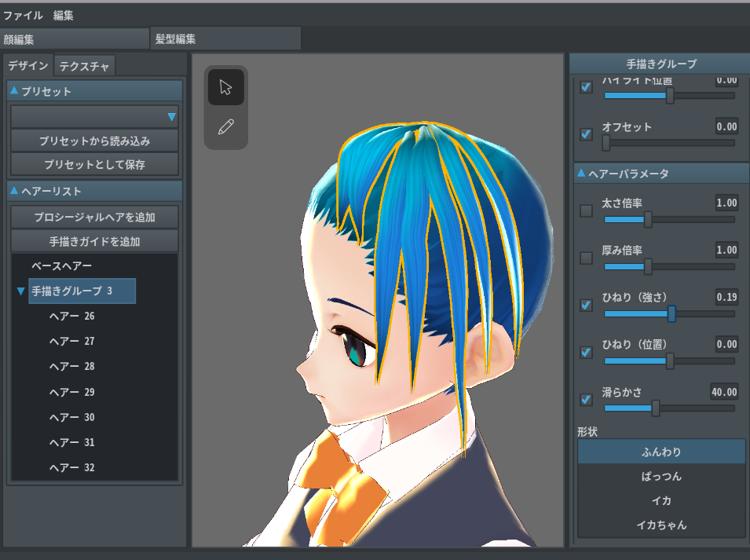The image size is (750, 560).
Task: Click プリセットとして保存 button
Action: click(x=95, y=164)
